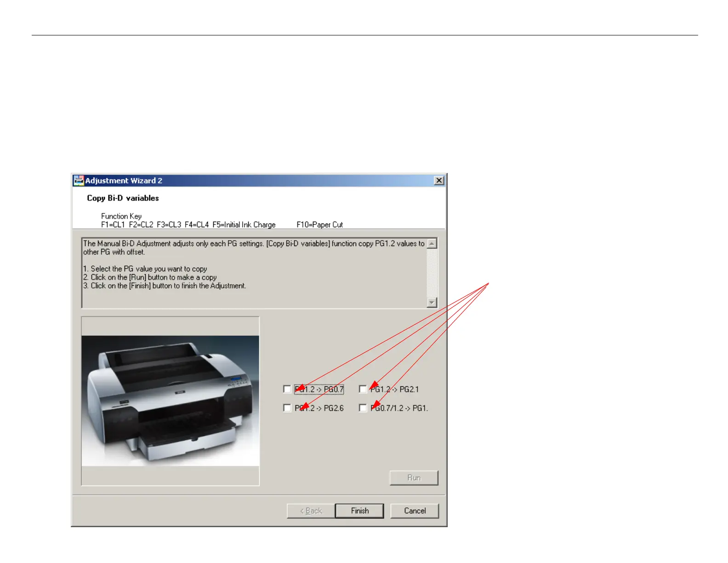Image resolution: width=728 pixels, height=563 pixels.
Task: Click the 'F5=Initial Ink Charge' text
Action: tap(244, 224)
